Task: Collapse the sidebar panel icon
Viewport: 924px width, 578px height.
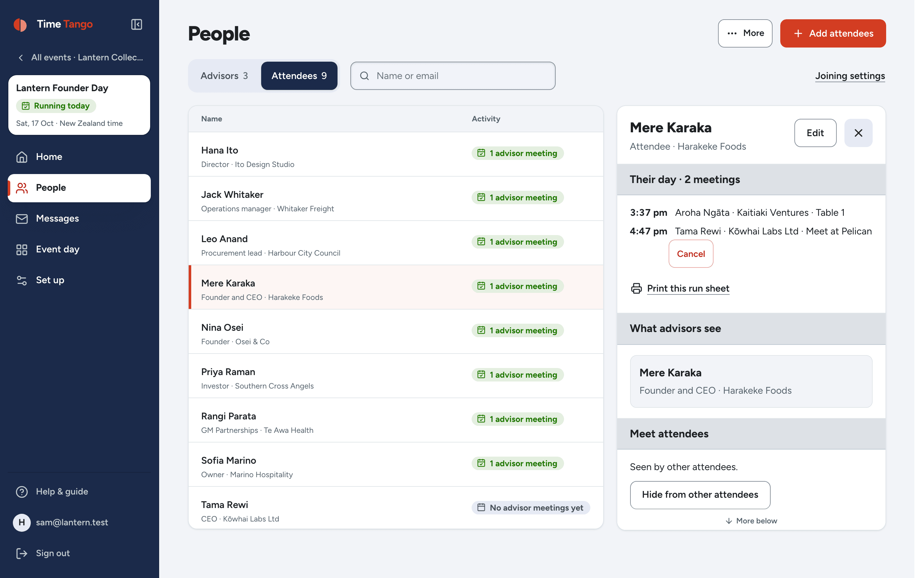Action: (136, 24)
